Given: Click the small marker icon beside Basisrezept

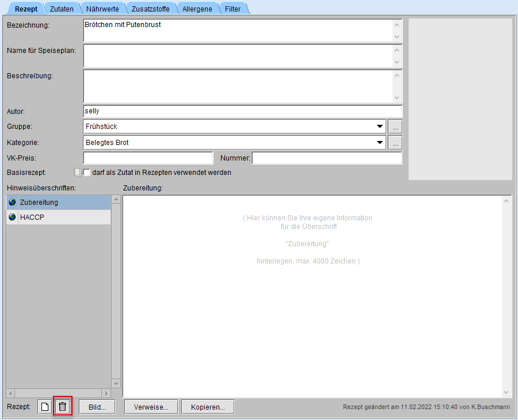Looking at the screenshot, I should tap(77, 172).
